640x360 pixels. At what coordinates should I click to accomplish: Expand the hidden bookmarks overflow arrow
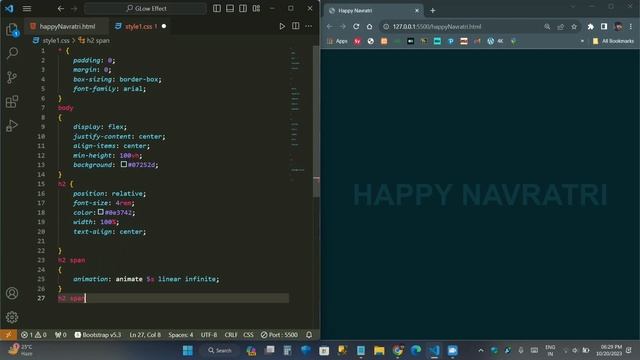pos(582,41)
